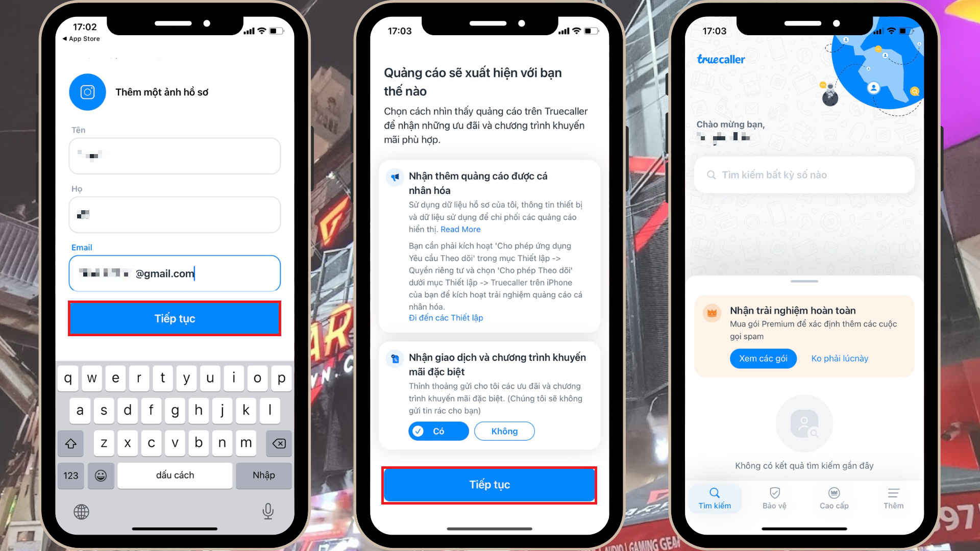Click the Instagram profile photo icon
Viewport: 980px width, 551px height.
pos(86,91)
